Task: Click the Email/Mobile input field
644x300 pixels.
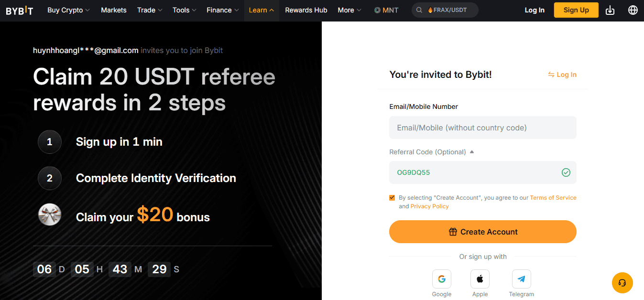Action: (x=483, y=128)
